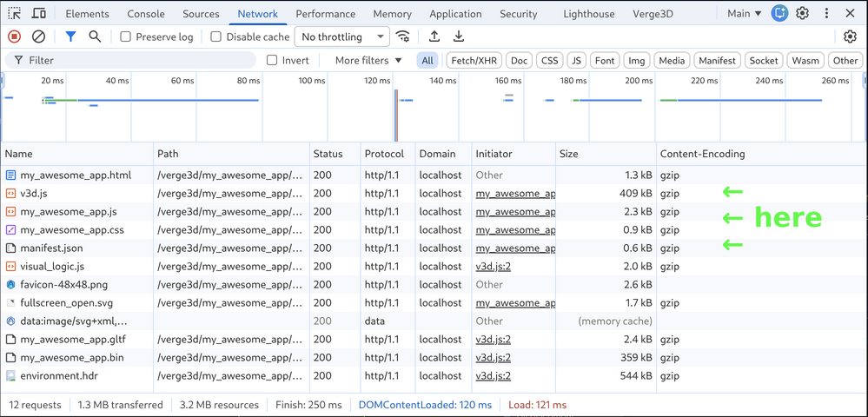The height and width of the screenshot is (417, 868).
Task: Open the blue AI assistance icon
Action: [779, 13]
